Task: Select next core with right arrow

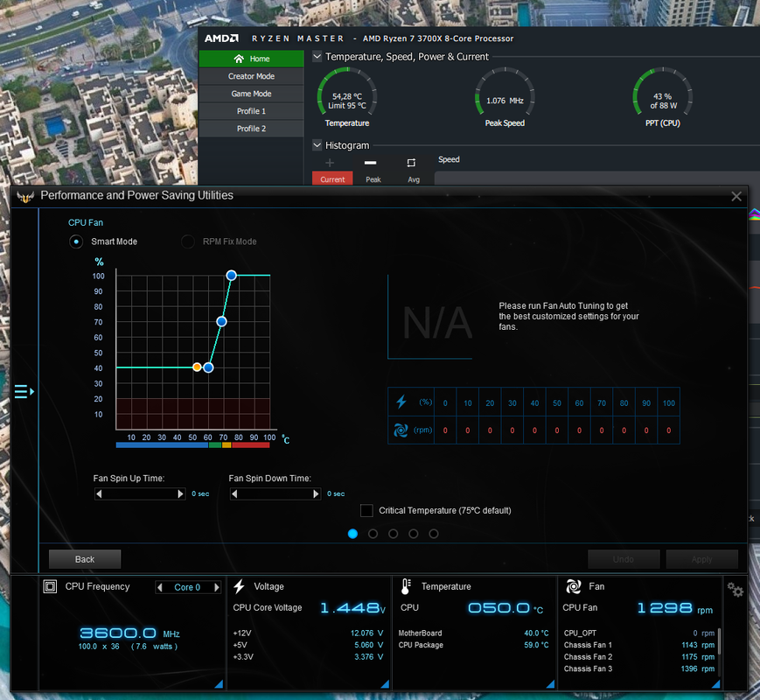Action: (x=217, y=587)
